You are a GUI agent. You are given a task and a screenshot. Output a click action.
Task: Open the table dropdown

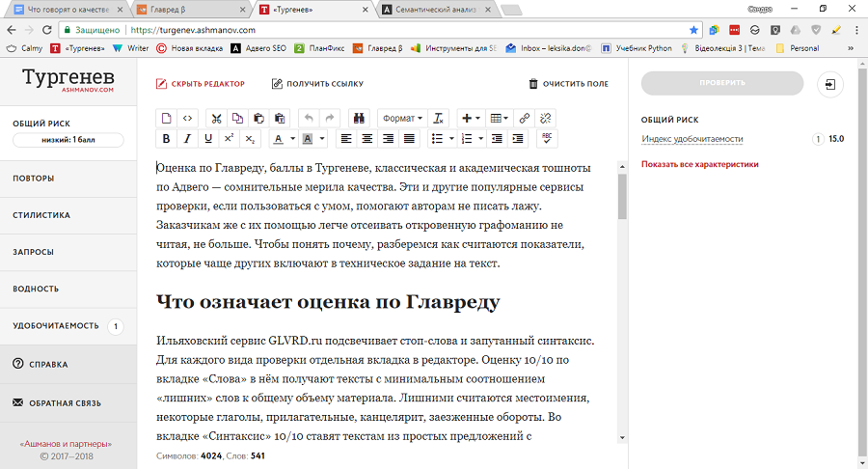(500, 118)
